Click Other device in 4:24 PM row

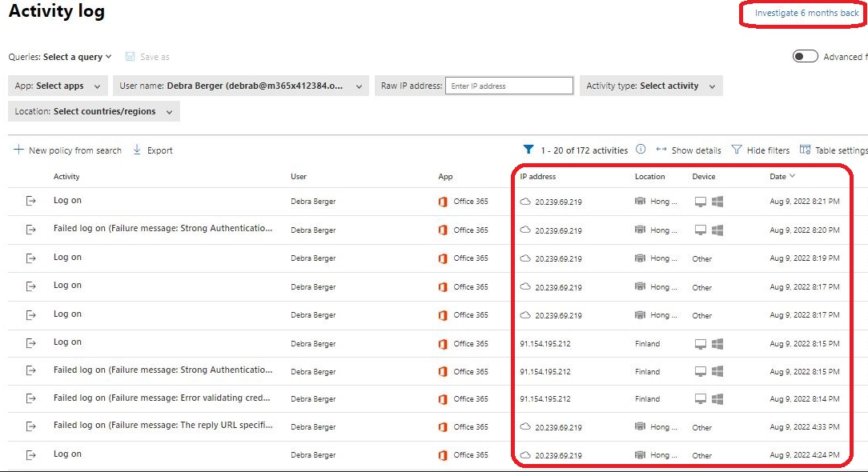pos(702,456)
